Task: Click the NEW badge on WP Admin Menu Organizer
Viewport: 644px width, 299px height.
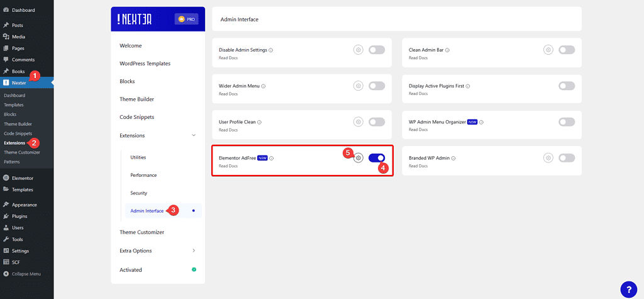Action: [472, 122]
